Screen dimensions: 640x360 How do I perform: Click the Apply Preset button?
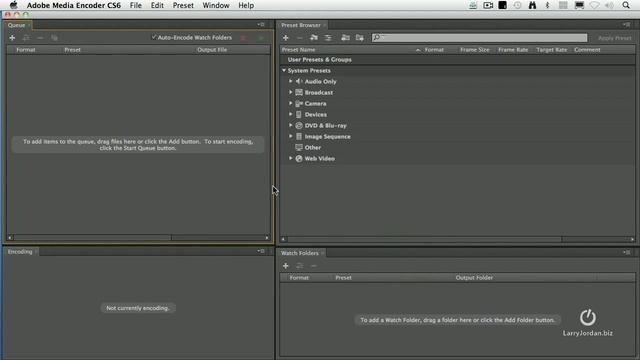click(x=615, y=38)
